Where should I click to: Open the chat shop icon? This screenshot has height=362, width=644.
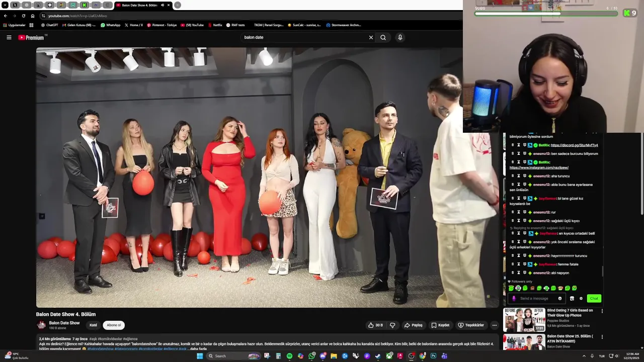(572, 299)
